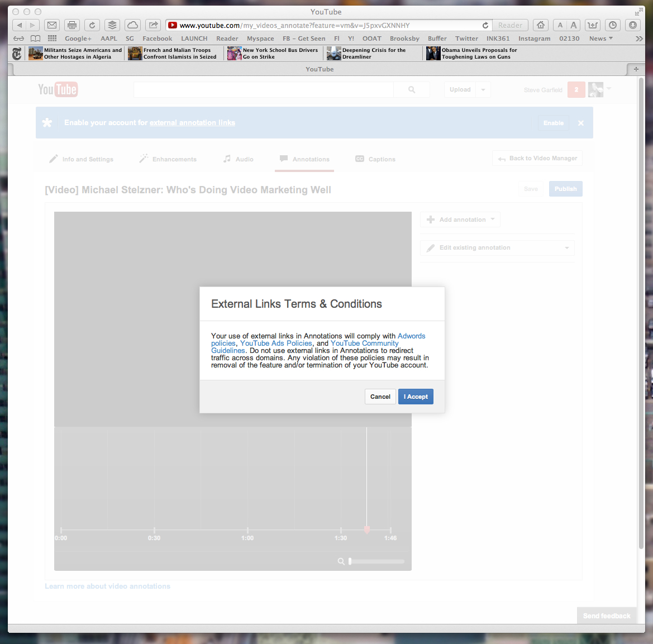Decrease text size with small A

[560, 25]
